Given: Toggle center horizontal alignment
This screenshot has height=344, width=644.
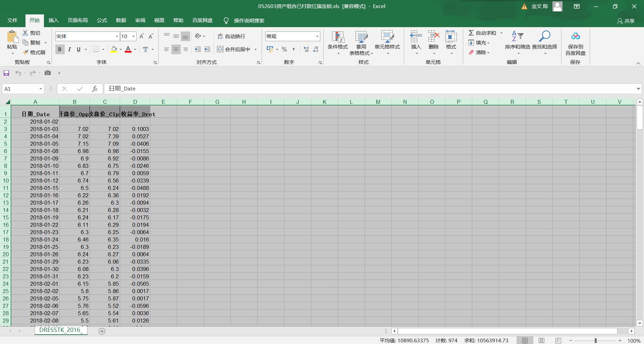Looking at the screenshot, I should (176, 50).
